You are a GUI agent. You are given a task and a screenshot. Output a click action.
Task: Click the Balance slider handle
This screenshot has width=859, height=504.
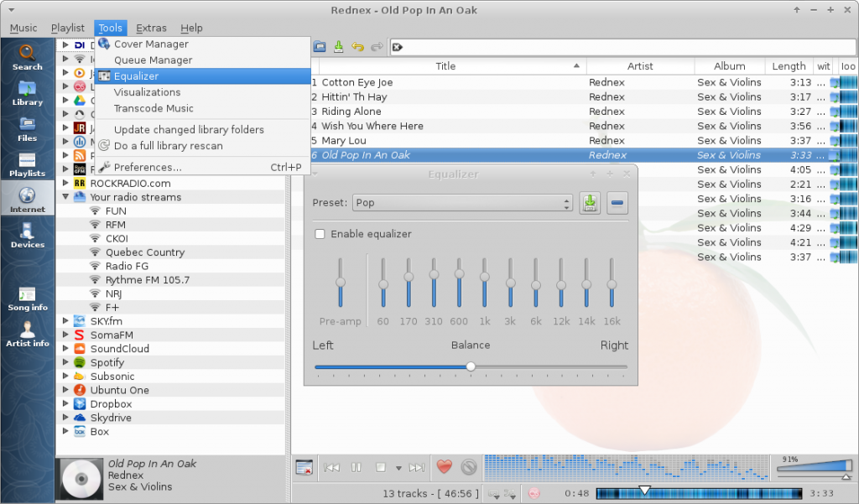[x=471, y=366]
